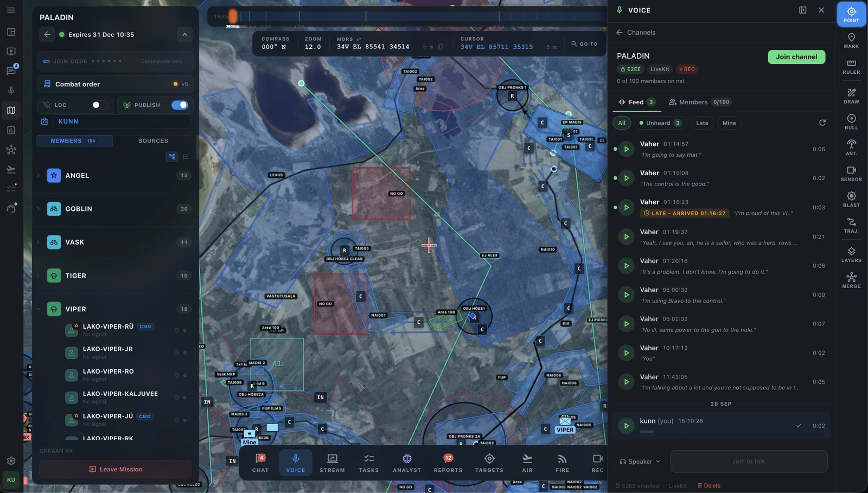Select the Late filter chip
Viewport: 868px width, 493px height.
point(702,123)
